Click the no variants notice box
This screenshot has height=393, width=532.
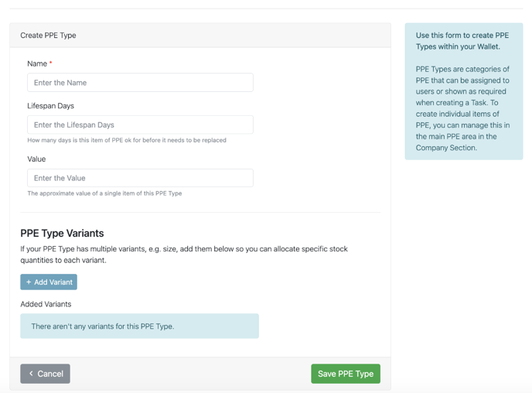coord(139,326)
